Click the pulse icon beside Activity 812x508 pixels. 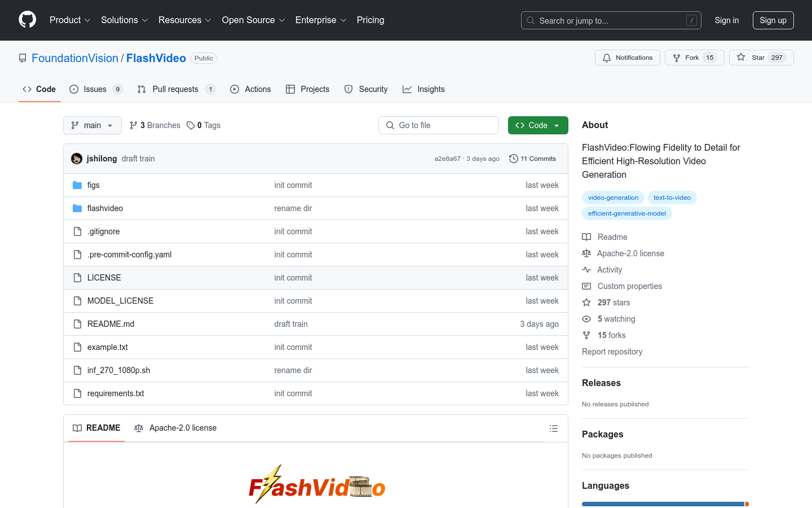point(586,270)
